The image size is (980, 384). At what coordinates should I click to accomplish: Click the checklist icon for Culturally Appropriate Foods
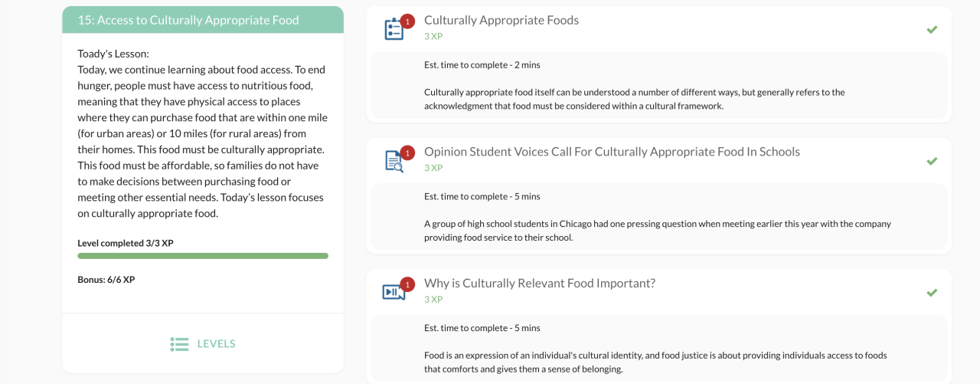[x=393, y=29]
